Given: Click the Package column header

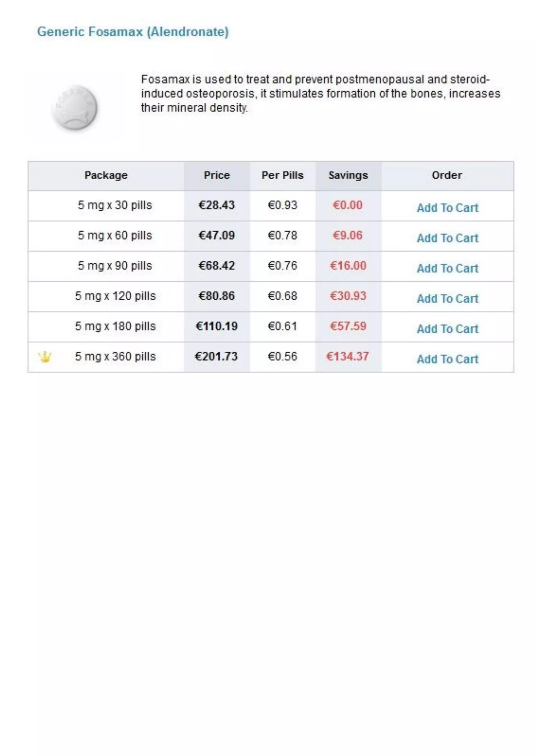Looking at the screenshot, I should (x=106, y=175).
